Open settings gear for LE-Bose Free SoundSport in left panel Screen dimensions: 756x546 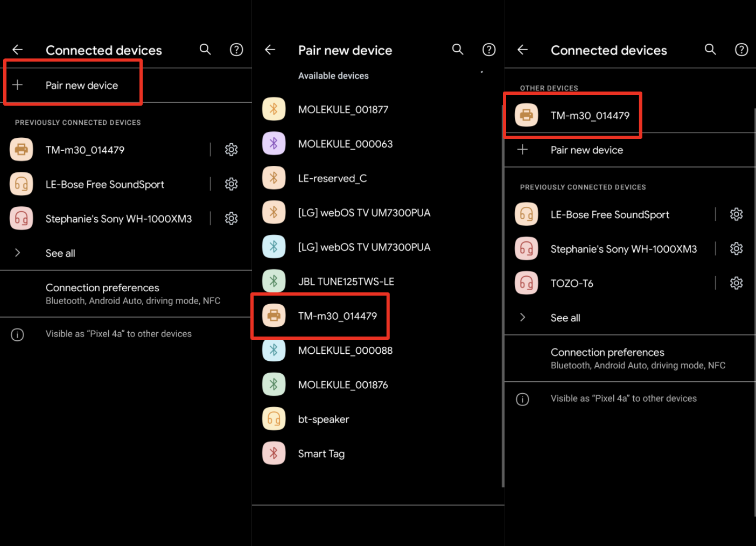231,184
